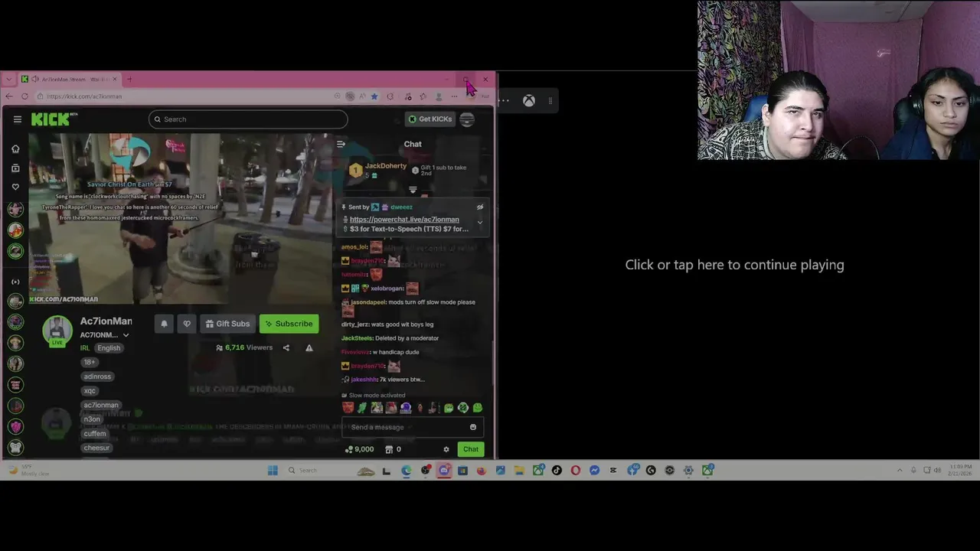The width and height of the screenshot is (980, 551).
Task: Open the powerchat.live/ac7ionman link
Action: tap(404, 220)
